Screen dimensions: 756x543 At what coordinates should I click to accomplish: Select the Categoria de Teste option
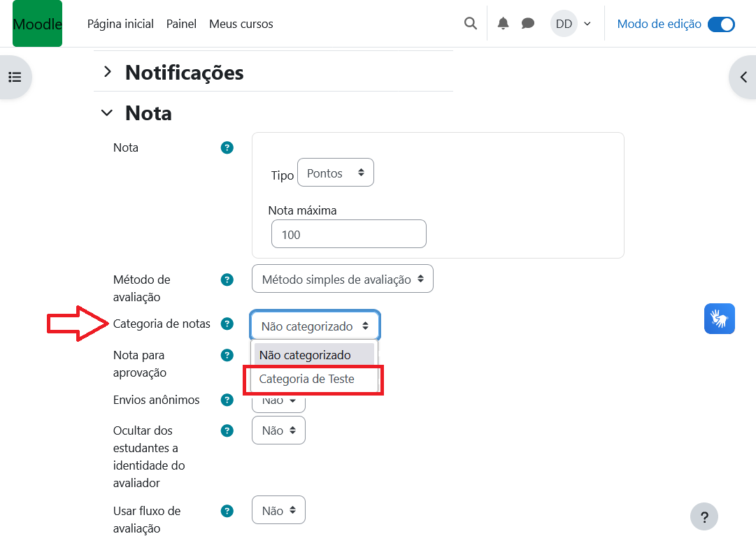[x=307, y=379]
